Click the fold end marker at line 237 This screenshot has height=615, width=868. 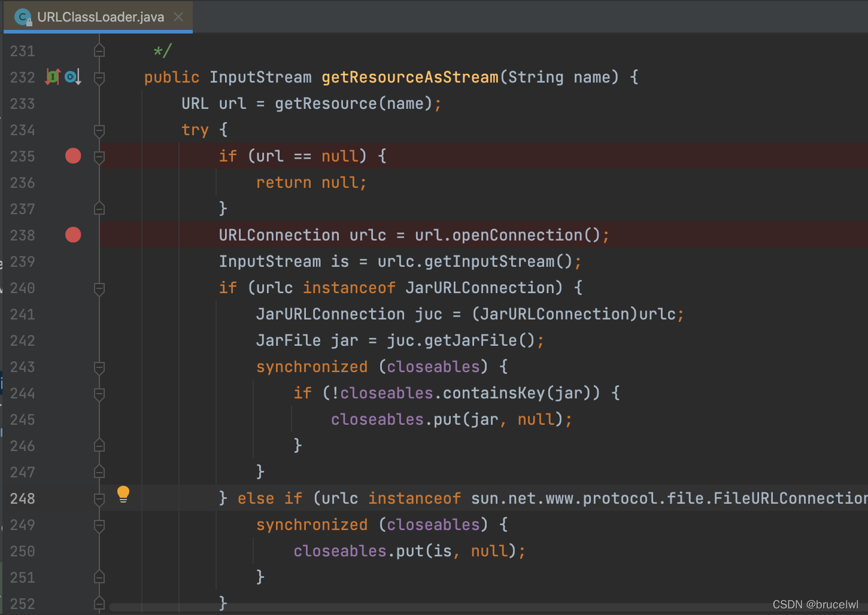click(99, 209)
